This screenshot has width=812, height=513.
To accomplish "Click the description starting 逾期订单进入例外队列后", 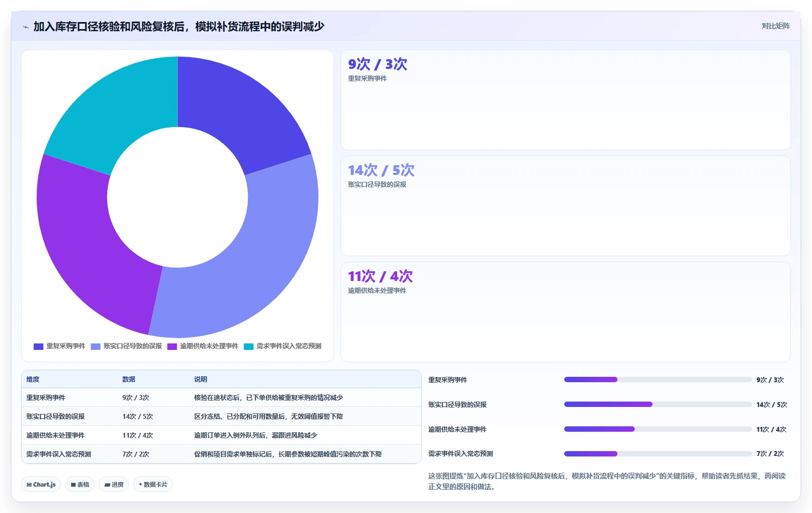I will [255, 435].
